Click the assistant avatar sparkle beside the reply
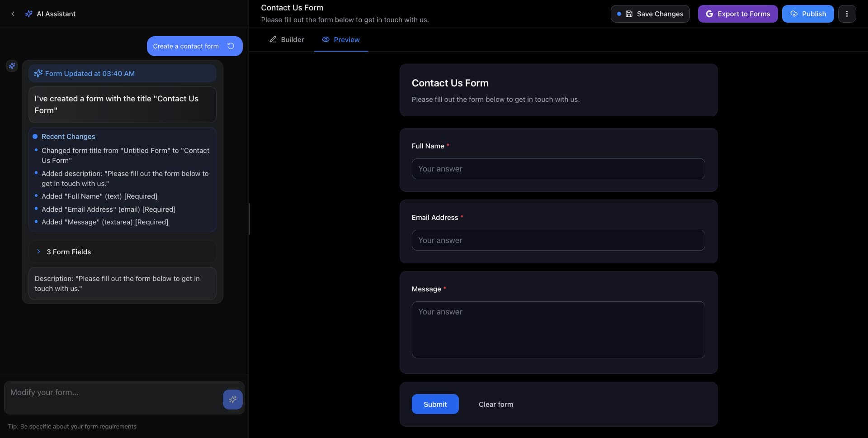 (x=12, y=66)
